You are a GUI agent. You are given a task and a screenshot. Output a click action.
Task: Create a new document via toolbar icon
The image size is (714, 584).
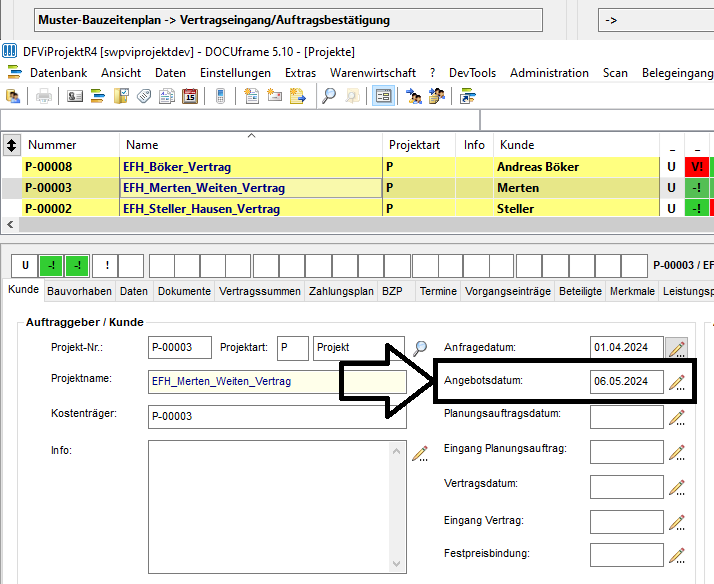[251, 96]
